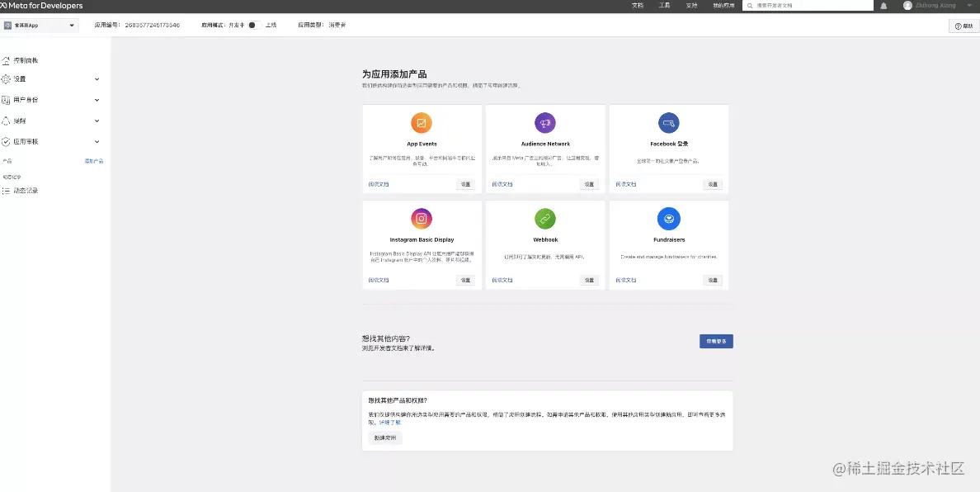Click the 新建应用 button
980x492 pixels.
click(385, 438)
